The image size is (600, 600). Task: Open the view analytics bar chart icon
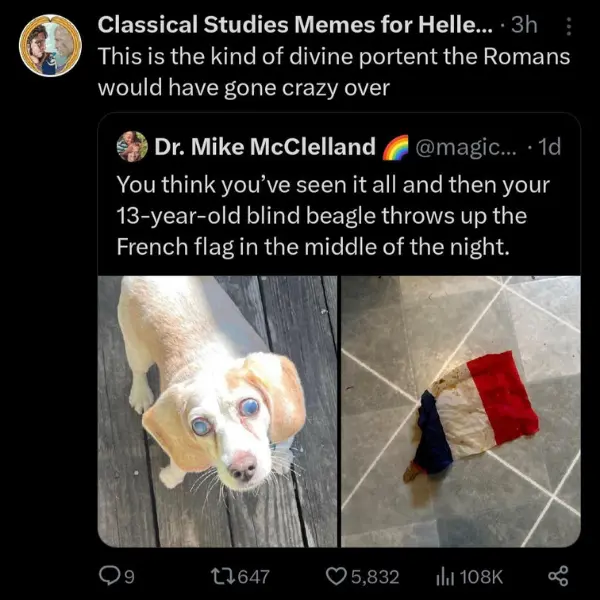[x=444, y=575]
